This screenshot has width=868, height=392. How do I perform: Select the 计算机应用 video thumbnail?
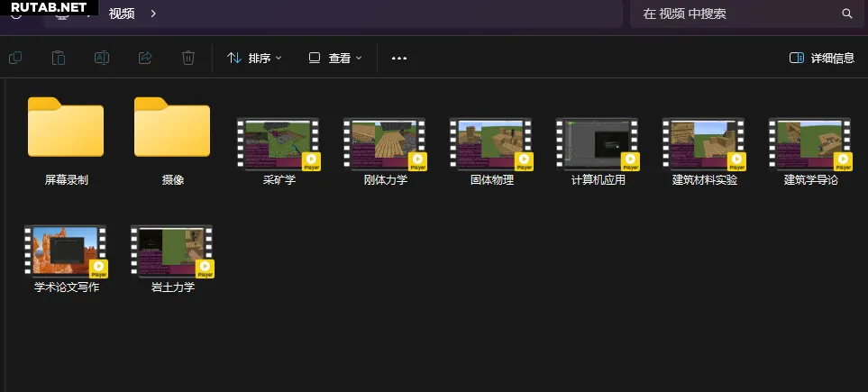(598, 144)
